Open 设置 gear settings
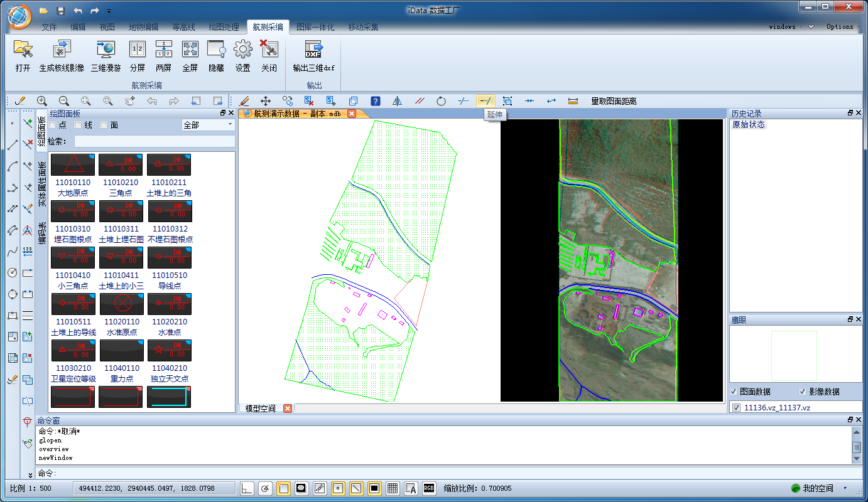Viewport: 868px width, 502px height. click(242, 50)
